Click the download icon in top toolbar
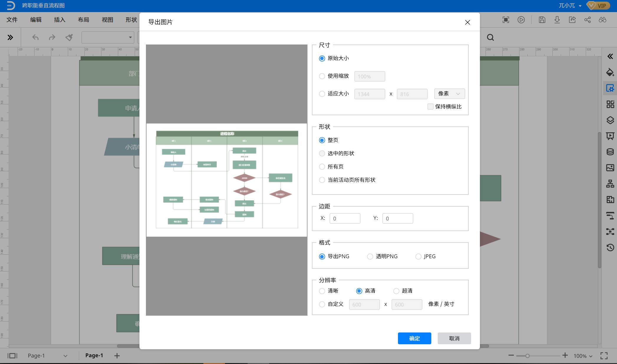This screenshot has width=617, height=364. tap(557, 20)
